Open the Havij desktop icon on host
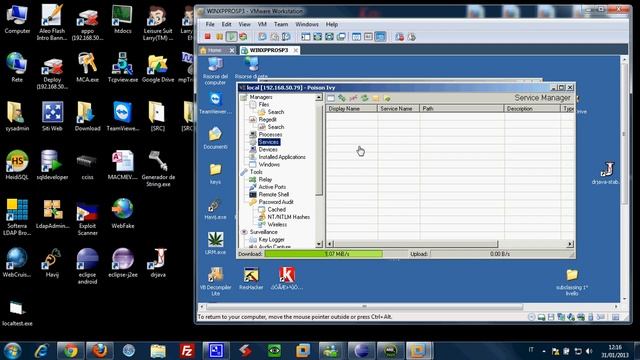640x360 pixels. 52,262
